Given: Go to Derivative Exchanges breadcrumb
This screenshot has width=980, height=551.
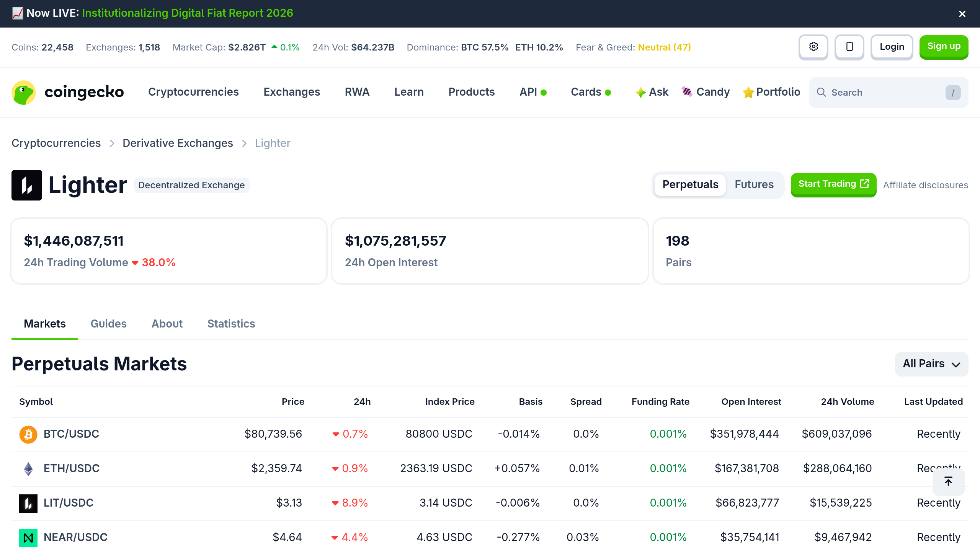Looking at the screenshot, I should (x=178, y=143).
